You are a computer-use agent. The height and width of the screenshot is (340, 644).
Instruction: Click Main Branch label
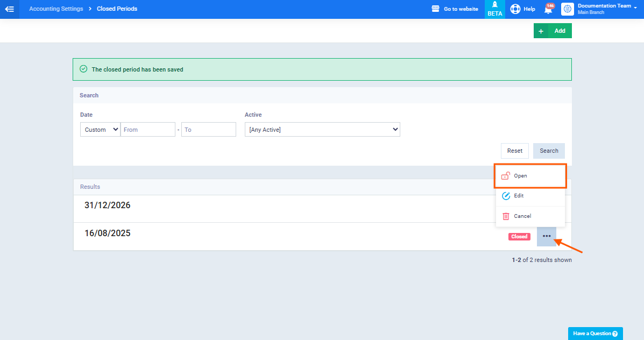click(591, 12)
